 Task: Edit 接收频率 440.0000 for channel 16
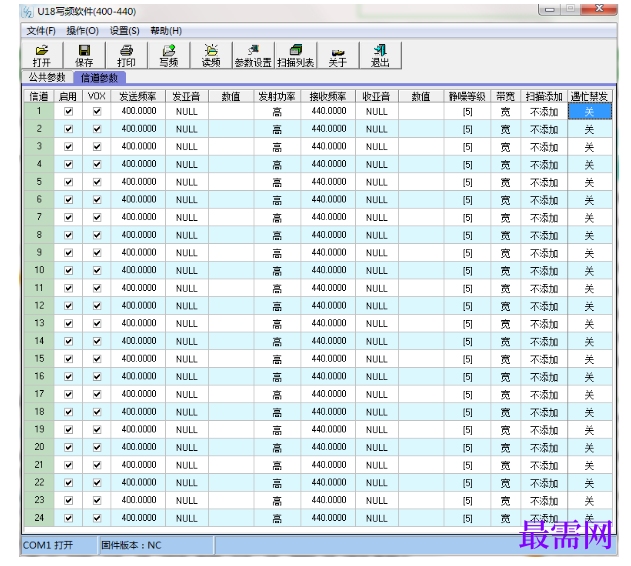tap(328, 376)
